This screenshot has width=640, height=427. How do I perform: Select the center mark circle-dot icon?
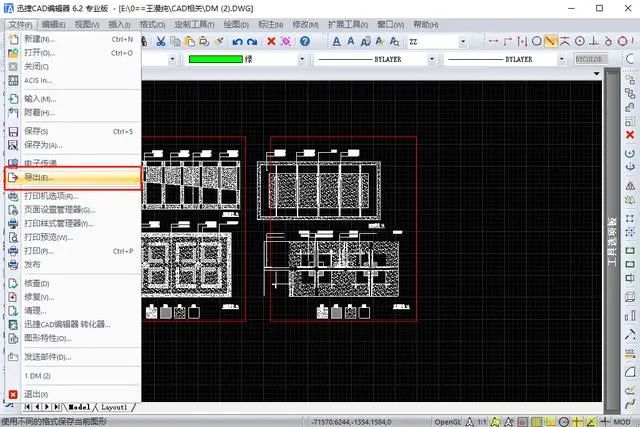pyautogui.click(x=580, y=41)
